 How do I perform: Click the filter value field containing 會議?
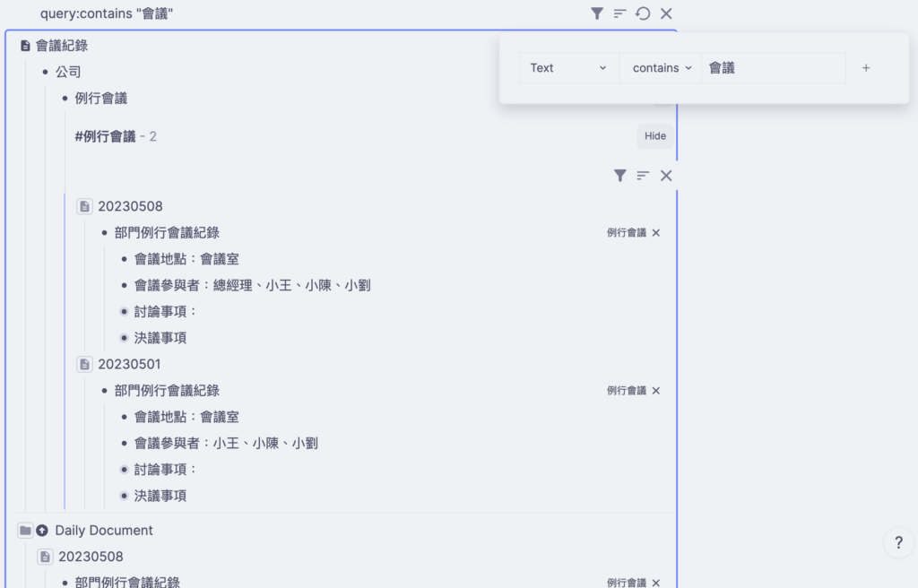773,68
